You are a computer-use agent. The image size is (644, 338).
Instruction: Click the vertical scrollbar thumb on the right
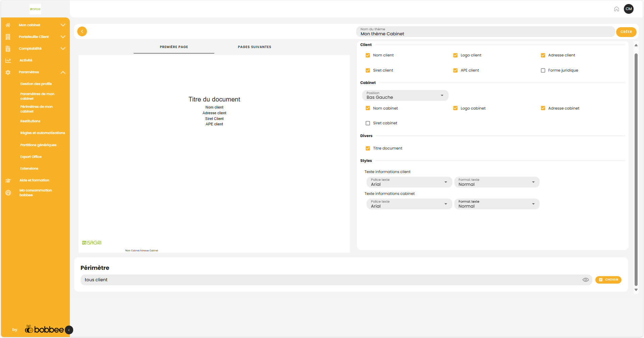pos(636,170)
